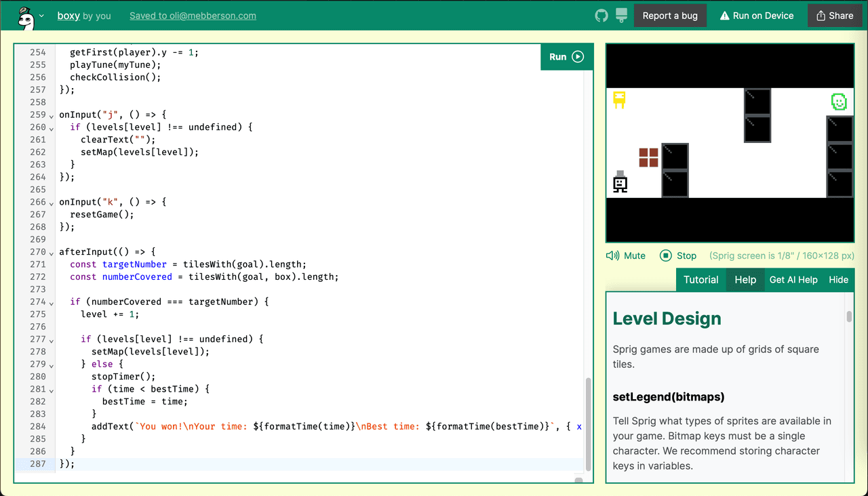The width and height of the screenshot is (868, 496).
Task: Mute the game audio
Action: pyautogui.click(x=625, y=255)
